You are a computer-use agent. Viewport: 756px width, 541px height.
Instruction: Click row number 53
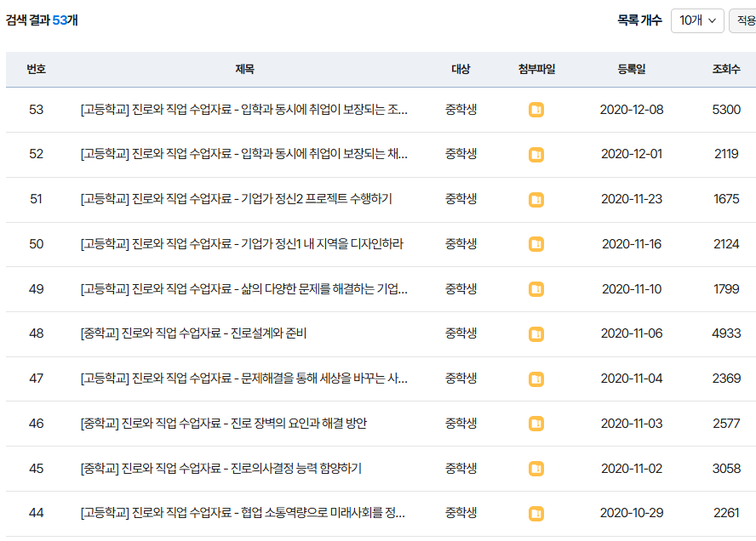[x=36, y=110]
